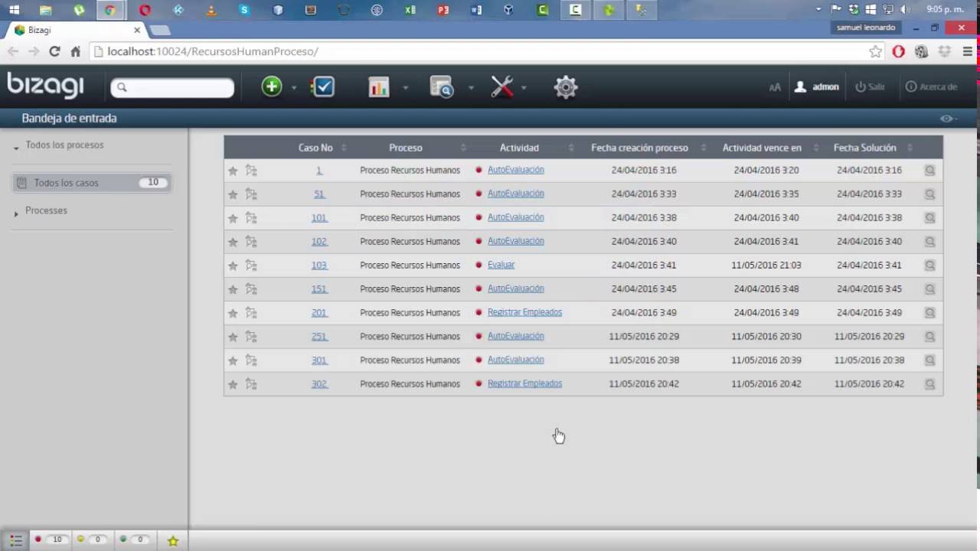Open PowerPoint from the taskbar
Image resolution: width=980 pixels, height=551 pixels.
(x=443, y=10)
